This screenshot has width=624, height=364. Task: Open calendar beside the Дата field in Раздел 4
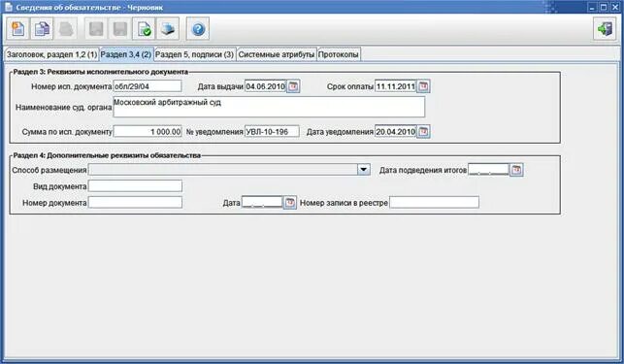coord(290,203)
